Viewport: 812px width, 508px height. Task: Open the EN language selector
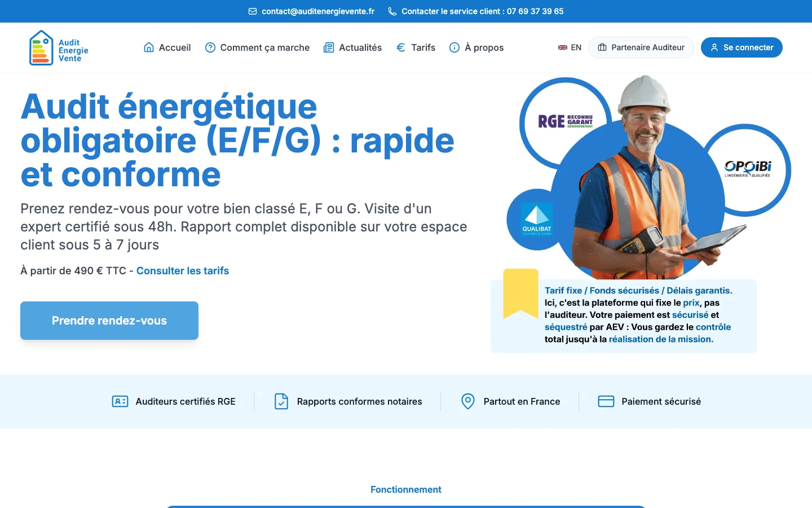pos(570,47)
